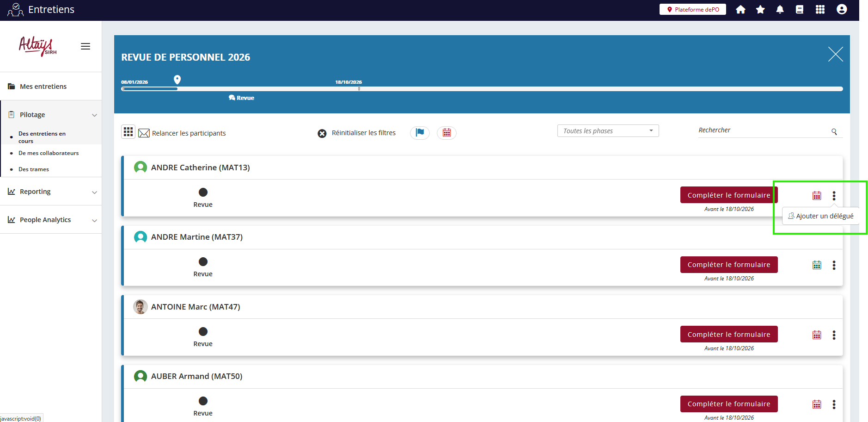Select Ajouter un délégué menu option
Screen dimensions: 868x422
click(x=821, y=216)
